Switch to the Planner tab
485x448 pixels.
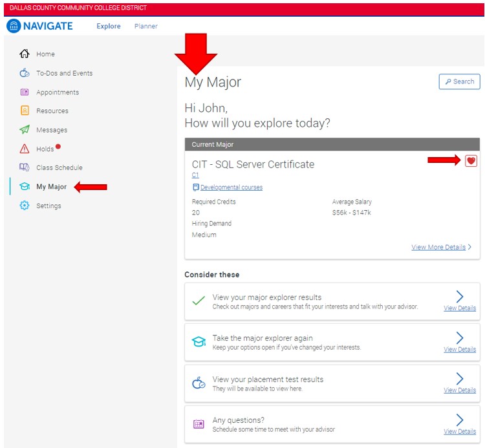(145, 27)
